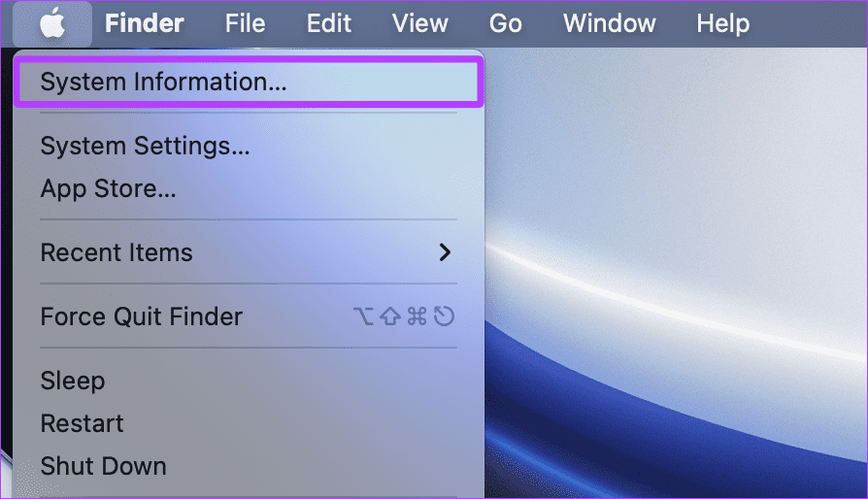This screenshot has width=868, height=499.
Task: Select Shut Down from Apple menu
Action: 249,466
